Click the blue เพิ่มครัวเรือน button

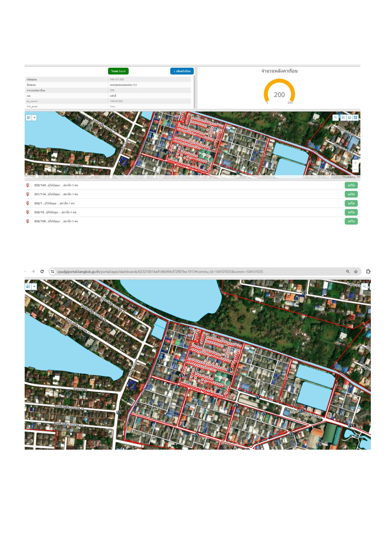pos(182,71)
